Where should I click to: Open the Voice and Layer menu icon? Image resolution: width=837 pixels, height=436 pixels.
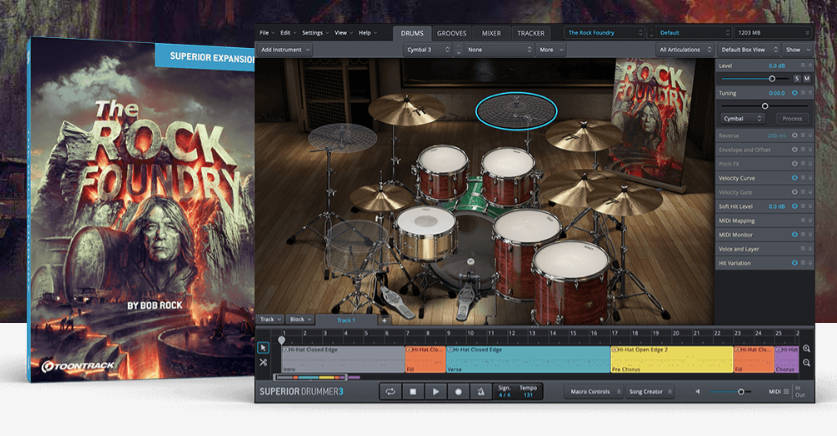click(x=803, y=249)
